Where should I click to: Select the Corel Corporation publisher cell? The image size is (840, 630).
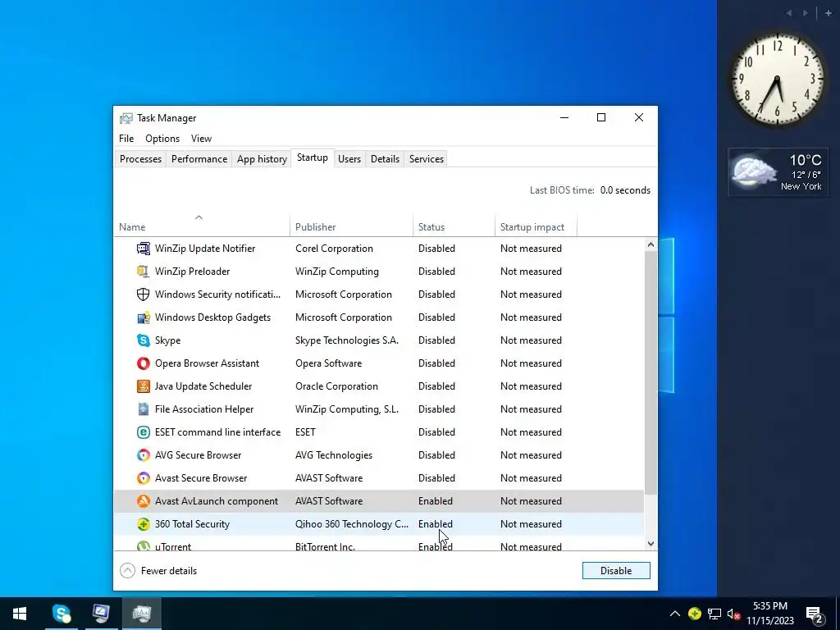(x=334, y=248)
